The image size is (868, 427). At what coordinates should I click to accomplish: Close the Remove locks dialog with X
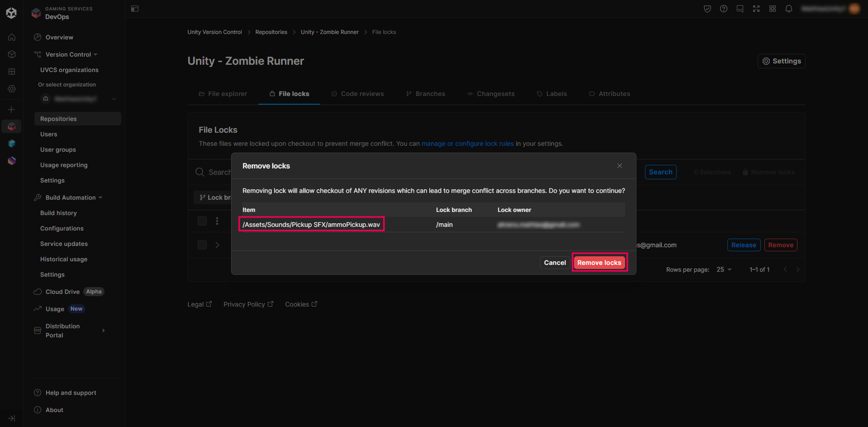tap(620, 166)
